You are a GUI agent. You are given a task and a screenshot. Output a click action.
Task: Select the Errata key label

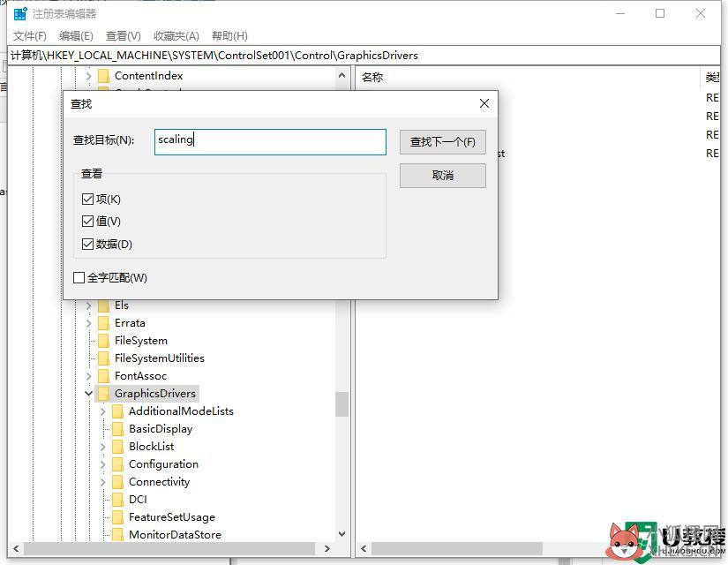[130, 323]
